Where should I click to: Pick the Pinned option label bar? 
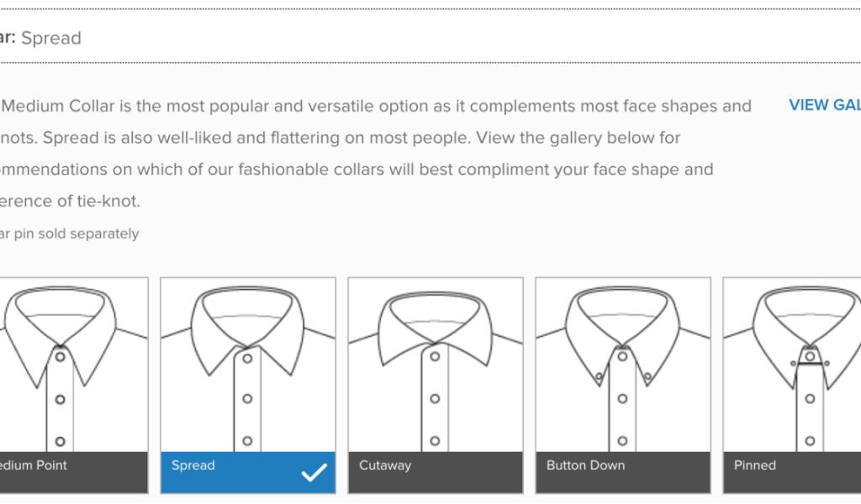[x=791, y=472]
